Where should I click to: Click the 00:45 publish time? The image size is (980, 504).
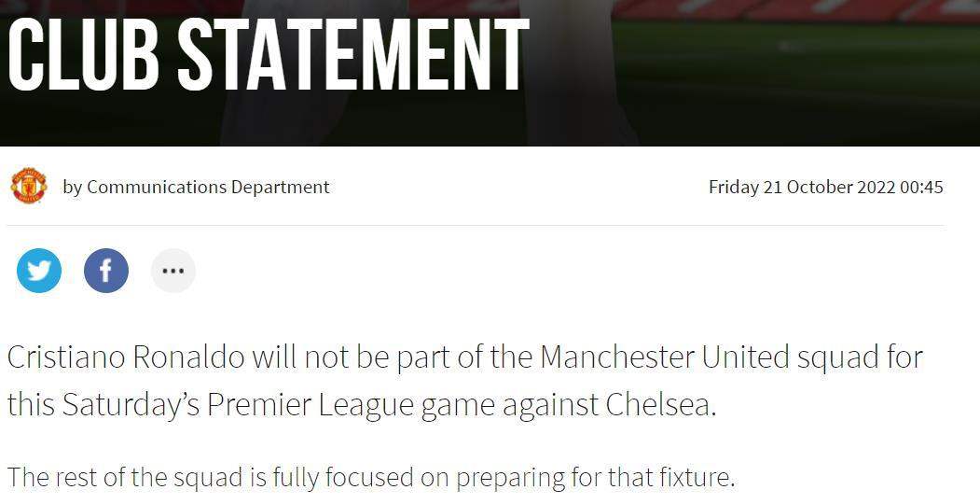pos(922,187)
